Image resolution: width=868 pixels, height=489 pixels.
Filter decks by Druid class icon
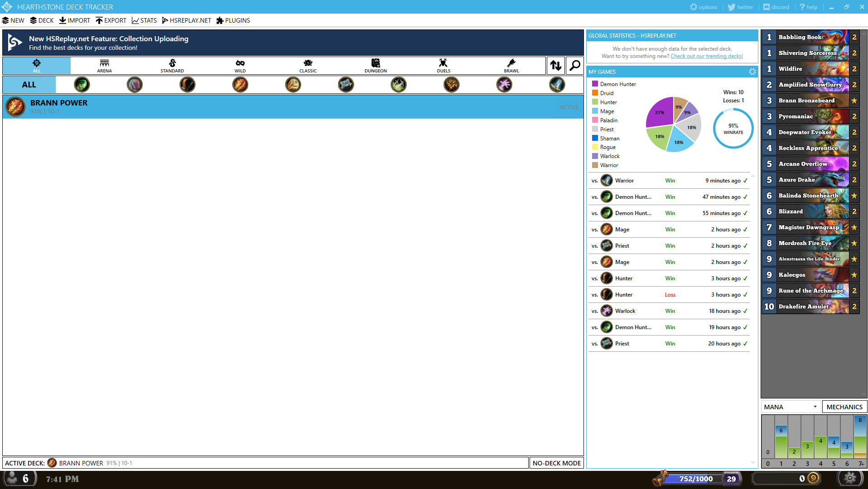(x=135, y=85)
